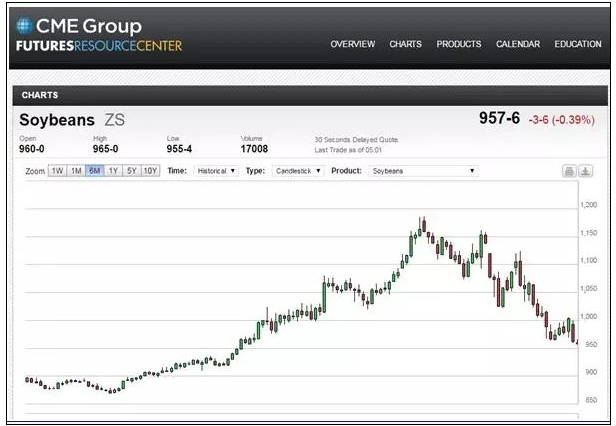Open the Time dropdown showing Historical
Image resolution: width=616 pixels, height=426 pixels.
[216, 171]
